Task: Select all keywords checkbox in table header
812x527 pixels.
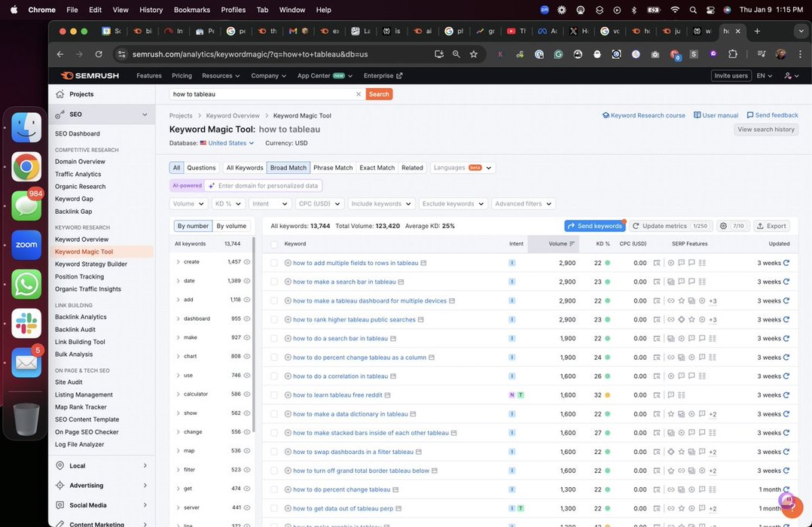Action: coord(274,244)
